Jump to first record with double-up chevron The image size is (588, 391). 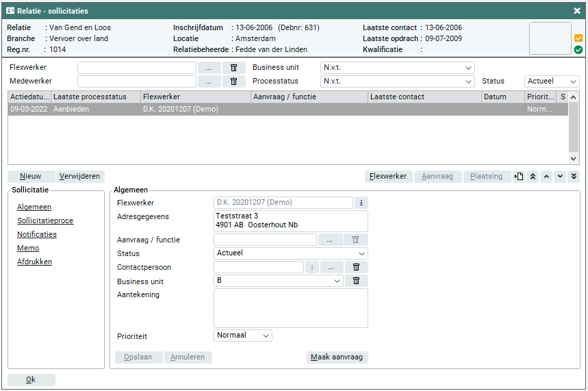coord(533,177)
